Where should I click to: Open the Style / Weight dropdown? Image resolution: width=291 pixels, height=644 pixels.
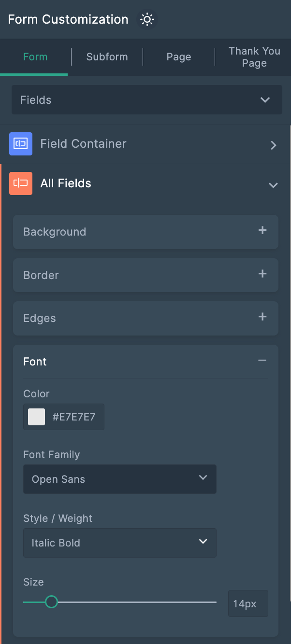(119, 543)
